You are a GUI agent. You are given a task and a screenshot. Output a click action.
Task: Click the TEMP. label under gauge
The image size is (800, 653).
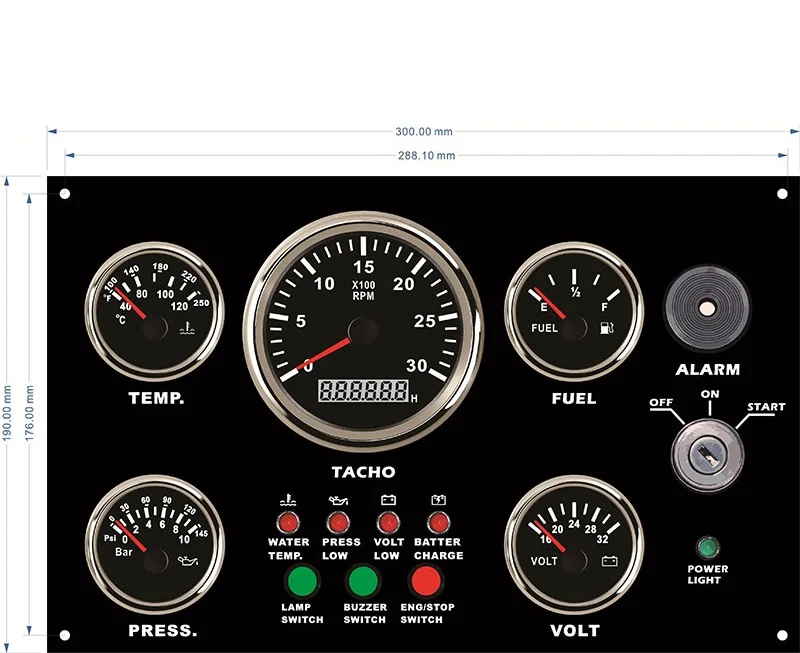coord(156,398)
